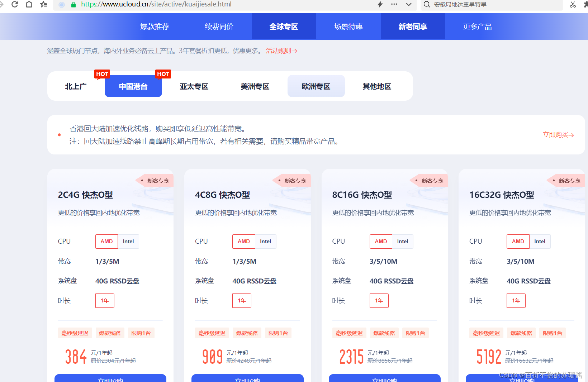Select 1年 duration on 2C4G plan
The image size is (588, 382).
[x=105, y=301]
